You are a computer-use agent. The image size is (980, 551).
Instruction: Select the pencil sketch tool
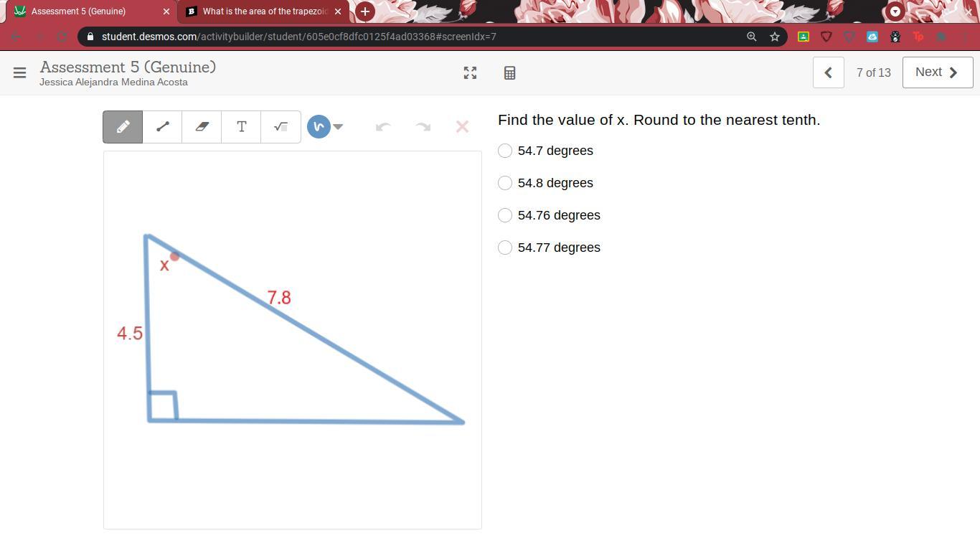pos(123,127)
